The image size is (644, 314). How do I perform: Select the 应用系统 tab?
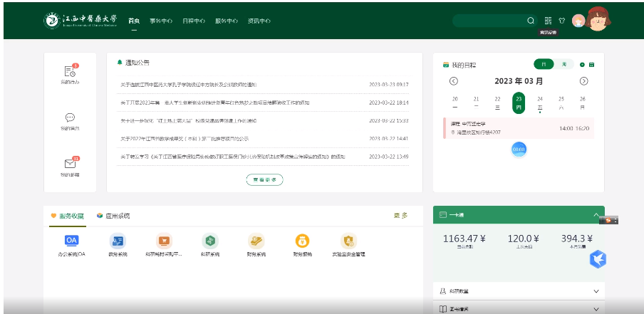click(113, 216)
